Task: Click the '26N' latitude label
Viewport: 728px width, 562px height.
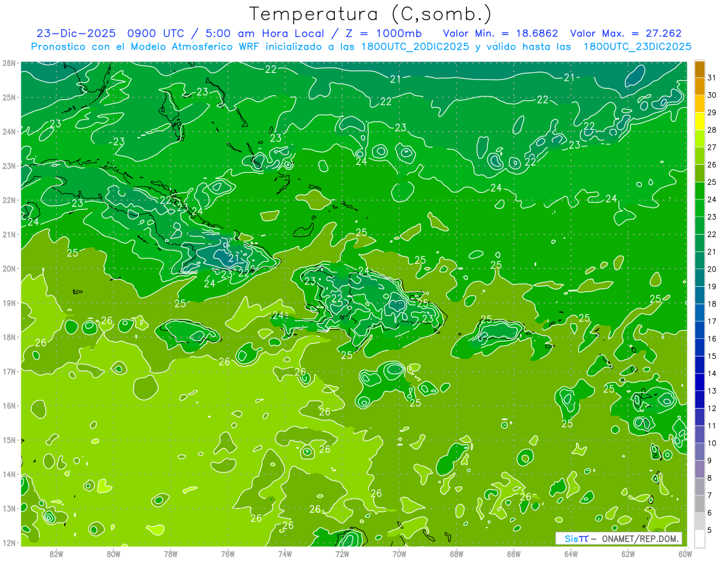Action: (x=8, y=63)
